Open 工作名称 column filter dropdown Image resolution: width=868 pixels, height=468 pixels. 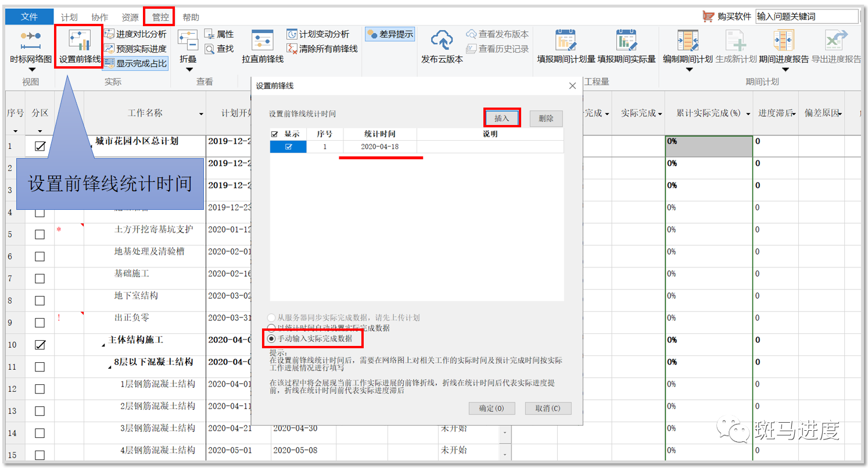pos(201,114)
